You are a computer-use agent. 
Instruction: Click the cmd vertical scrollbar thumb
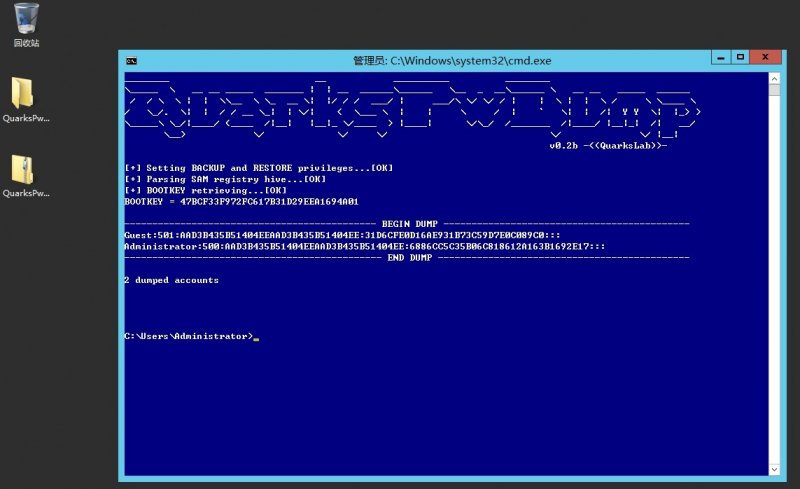coord(774,90)
